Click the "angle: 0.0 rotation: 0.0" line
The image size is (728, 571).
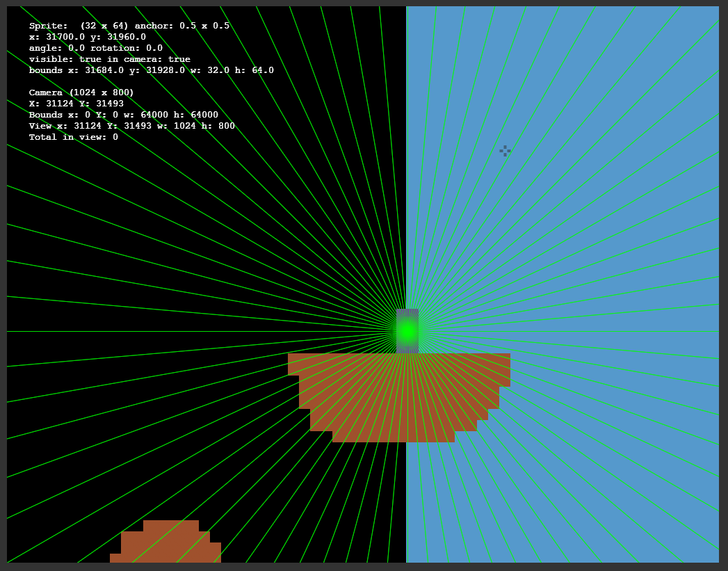tap(96, 48)
